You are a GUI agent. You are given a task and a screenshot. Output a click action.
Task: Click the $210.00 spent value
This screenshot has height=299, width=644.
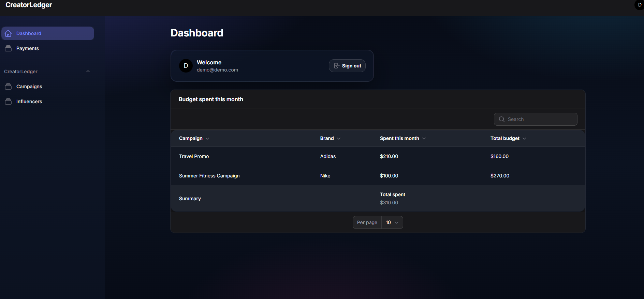coord(389,156)
